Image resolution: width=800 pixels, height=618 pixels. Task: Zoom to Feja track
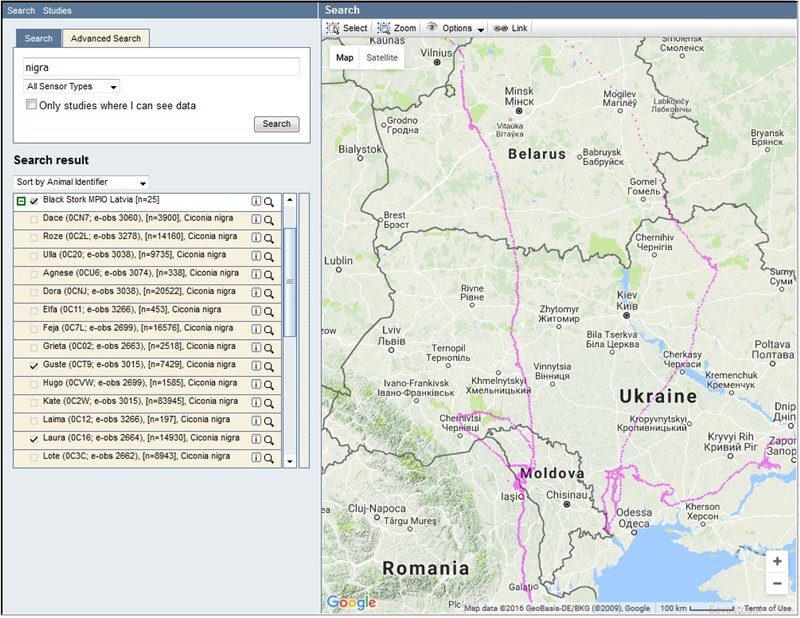pos(269,330)
